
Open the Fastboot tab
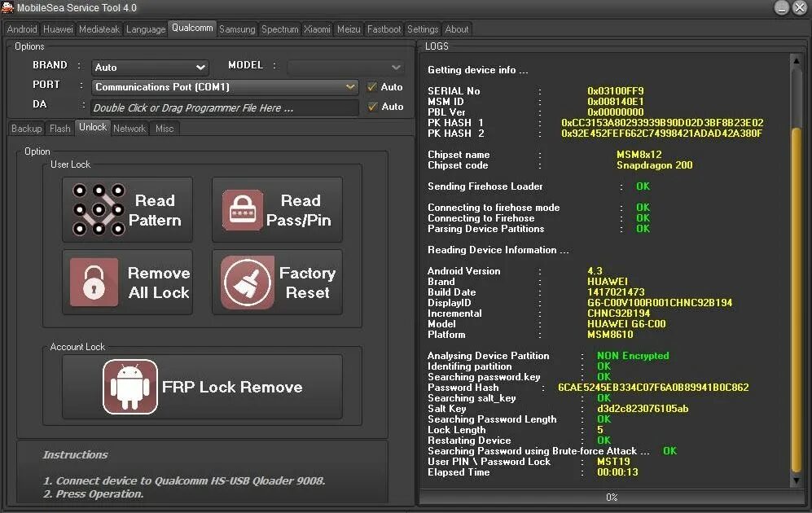click(x=384, y=29)
